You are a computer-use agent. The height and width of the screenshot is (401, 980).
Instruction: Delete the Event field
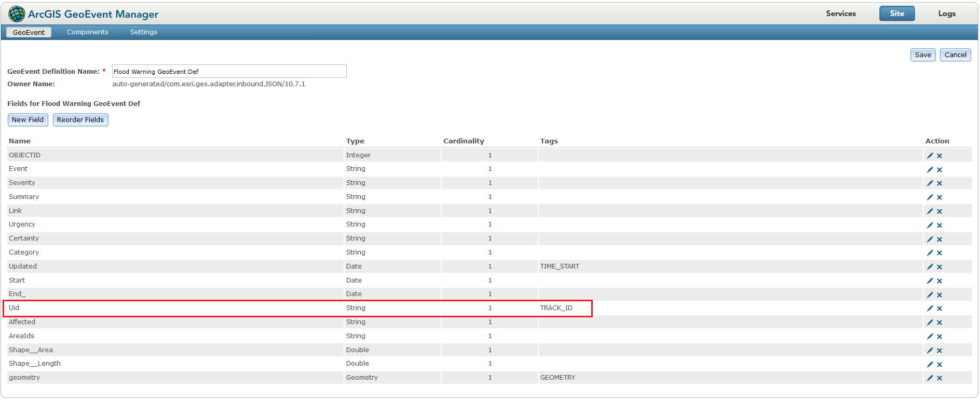pos(940,170)
